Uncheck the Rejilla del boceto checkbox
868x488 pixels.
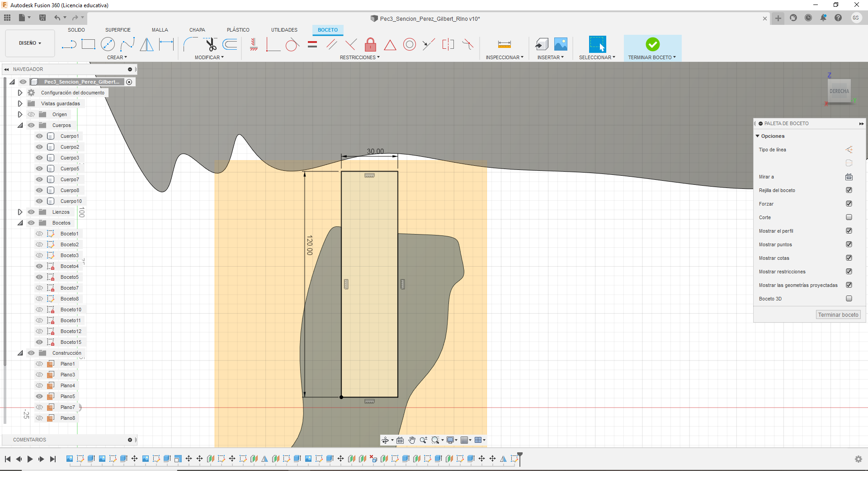(849, 190)
